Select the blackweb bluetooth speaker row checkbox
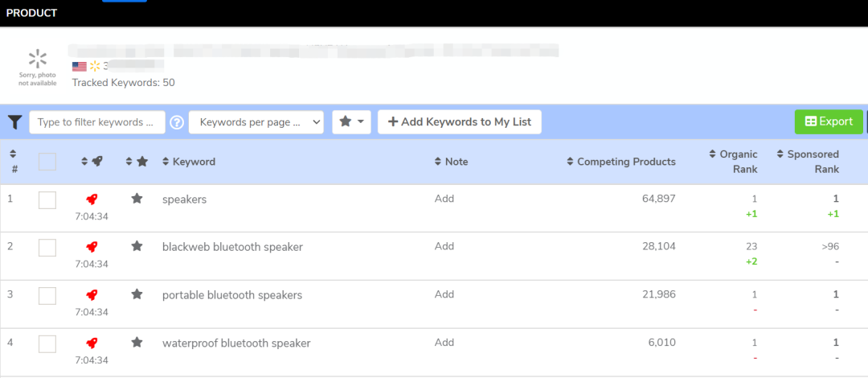Image resolution: width=868 pixels, height=378 pixels. click(x=47, y=248)
